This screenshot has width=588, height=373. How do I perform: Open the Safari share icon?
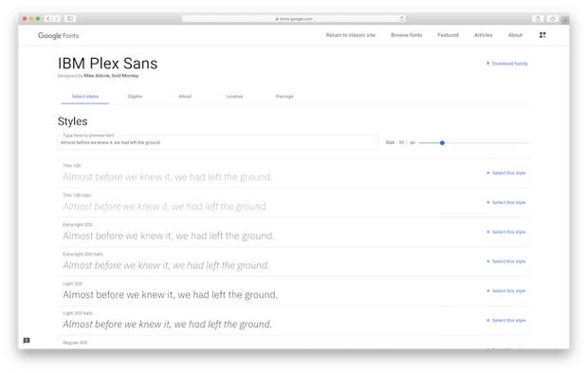[x=538, y=19]
